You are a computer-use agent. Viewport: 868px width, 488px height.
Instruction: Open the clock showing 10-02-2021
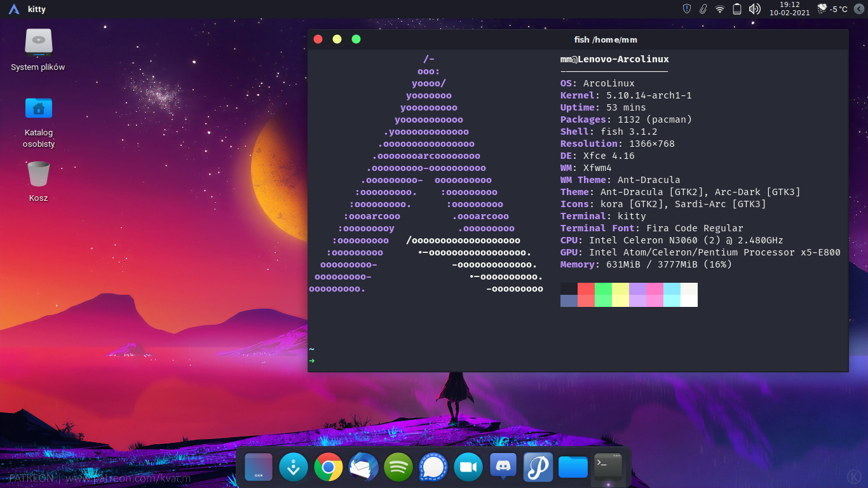point(790,9)
